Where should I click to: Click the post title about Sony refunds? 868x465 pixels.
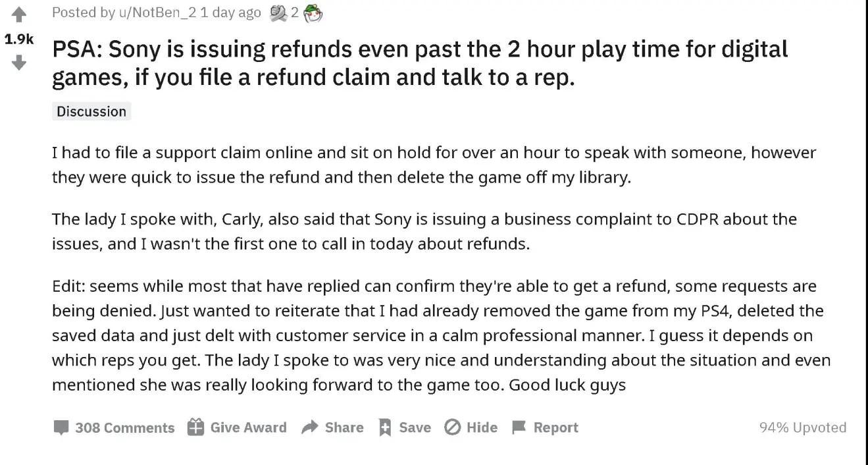point(420,63)
